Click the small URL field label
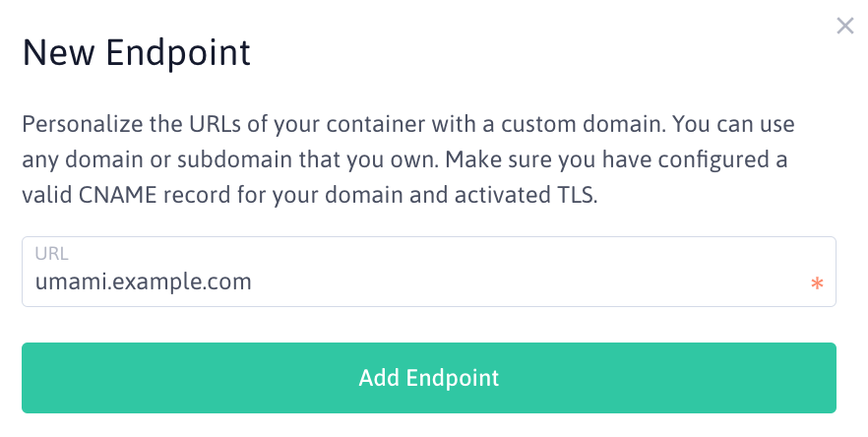This screenshot has height=437, width=868. (51, 254)
